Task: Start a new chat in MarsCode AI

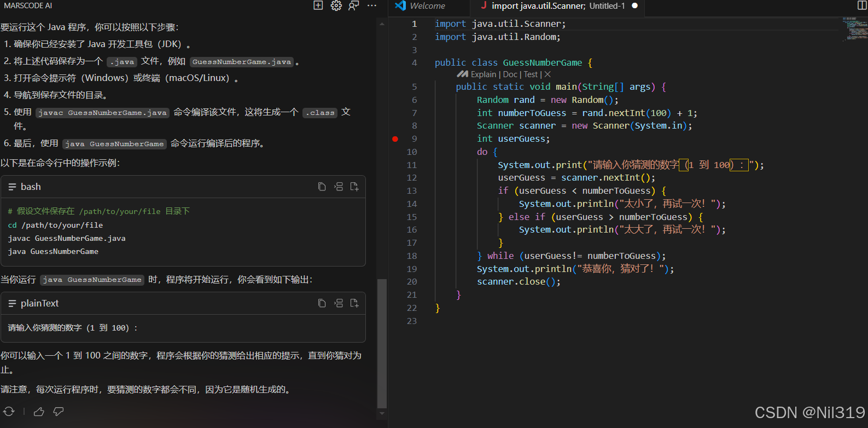Action: pos(318,5)
